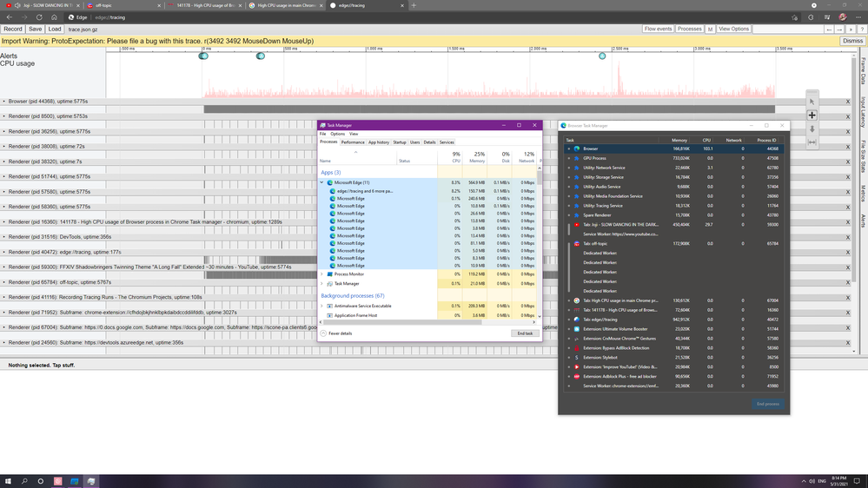
Task: Click the Save button in tracing
Action: 35,30
